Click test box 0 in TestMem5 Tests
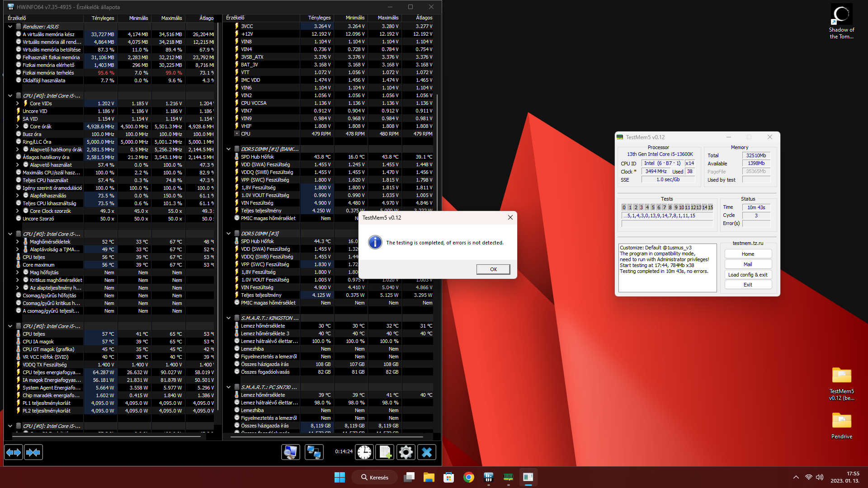Viewport: 868px width, 488px height. click(624, 207)
